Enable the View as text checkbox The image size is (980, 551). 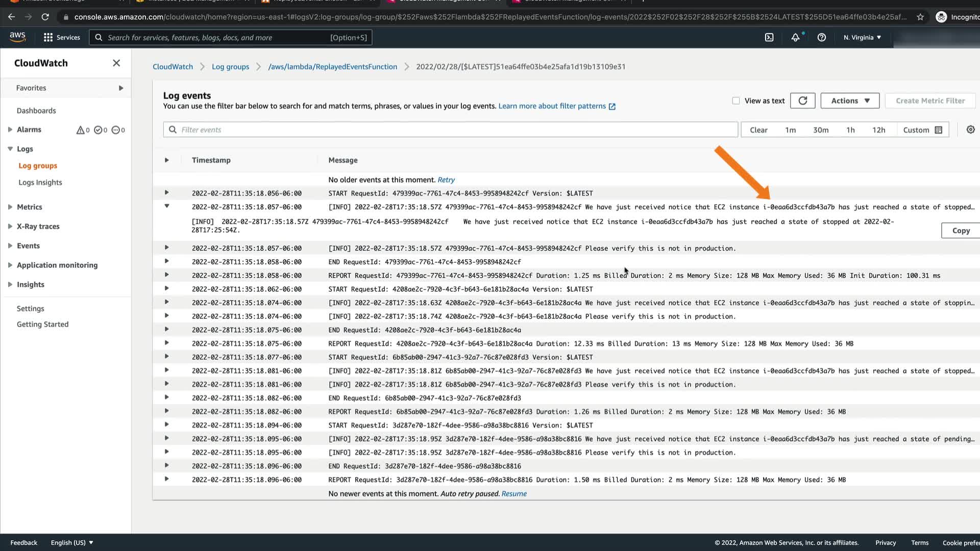[736, 101]
